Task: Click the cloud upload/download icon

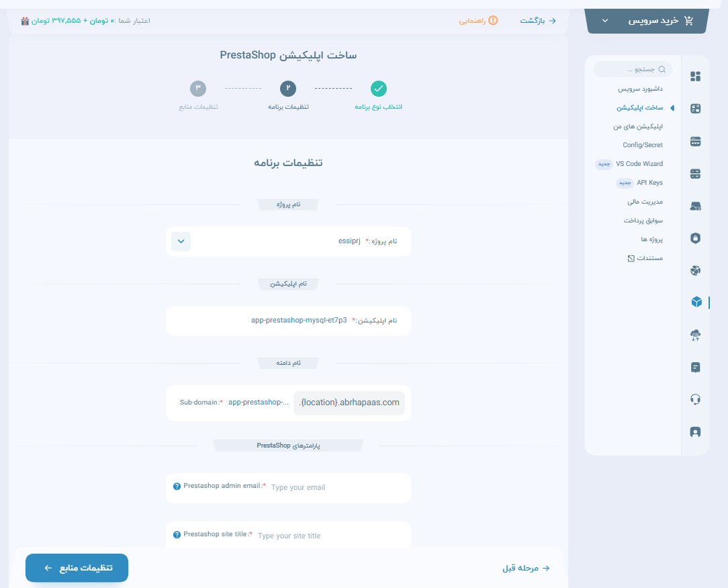Action: pyautogui.click(x=695, y=335)
